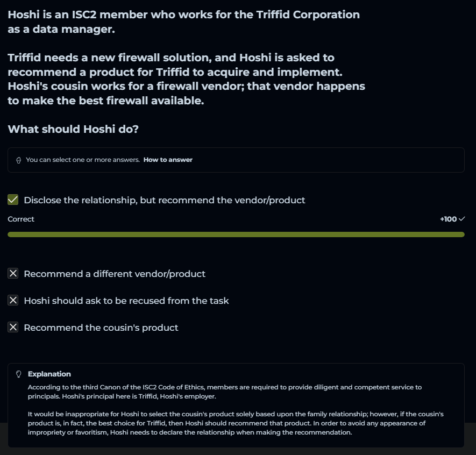Select the "Recommend a different vendor/product" answer text

(x=115, y=274)
